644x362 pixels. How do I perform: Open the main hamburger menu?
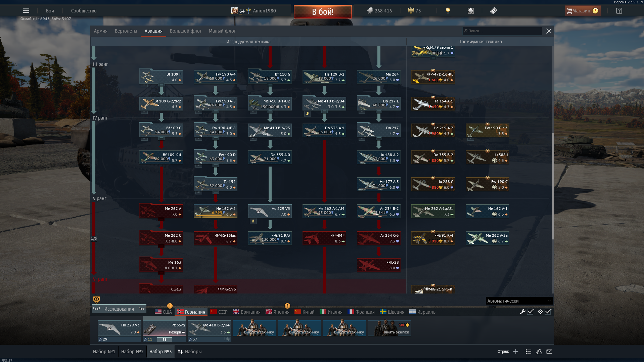(26, 11)
